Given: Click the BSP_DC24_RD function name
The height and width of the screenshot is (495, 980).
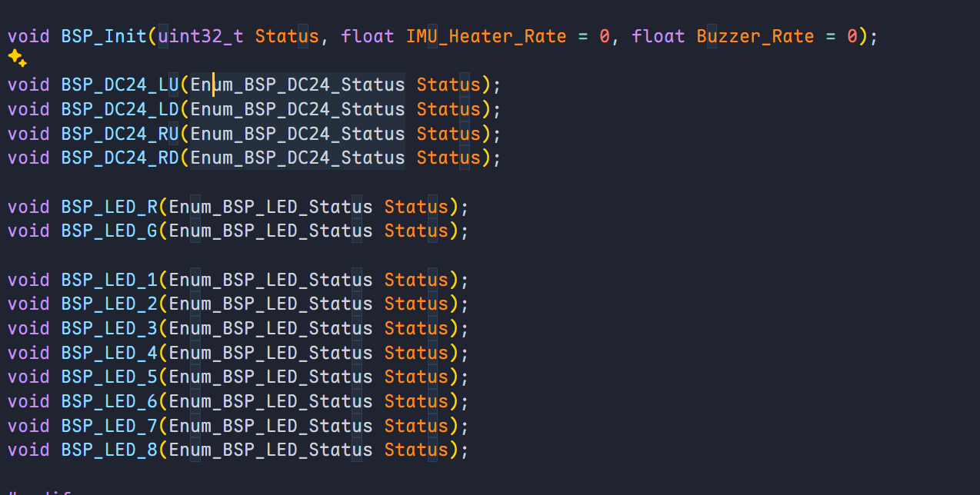Looking at the screenshot, I should tap(120, 158).
